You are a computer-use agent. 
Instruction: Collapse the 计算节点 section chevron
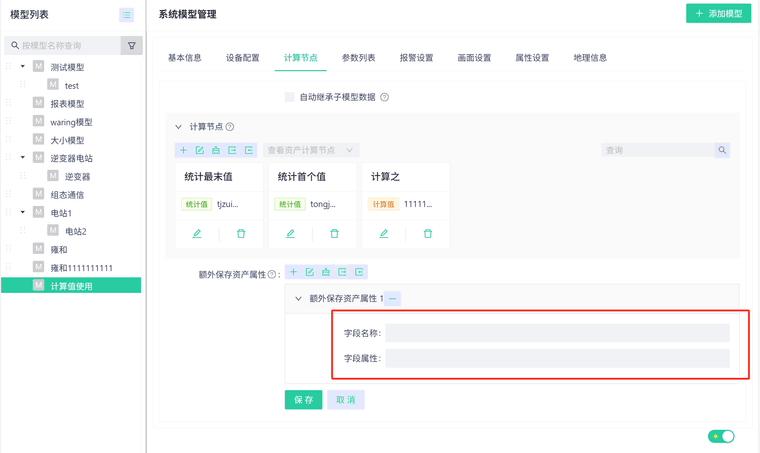tap(178, 127)
